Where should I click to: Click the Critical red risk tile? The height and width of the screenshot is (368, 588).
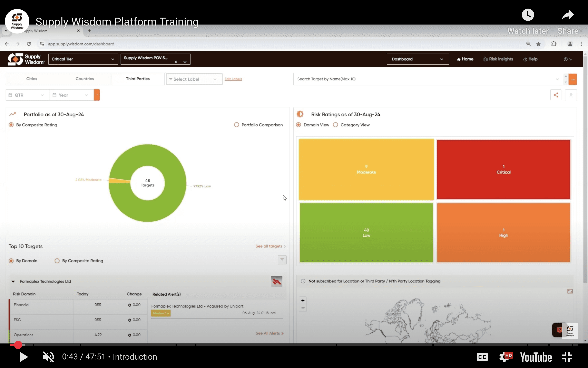click(x=503, y=169)
